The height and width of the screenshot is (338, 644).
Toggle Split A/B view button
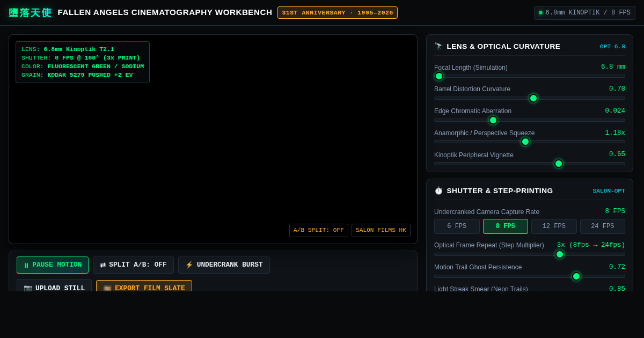click(x=133, y=265)
